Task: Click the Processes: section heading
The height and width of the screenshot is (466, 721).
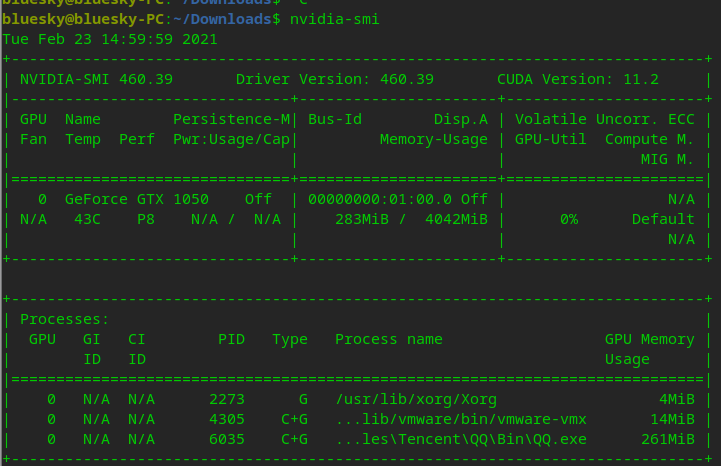Action: 65,319
